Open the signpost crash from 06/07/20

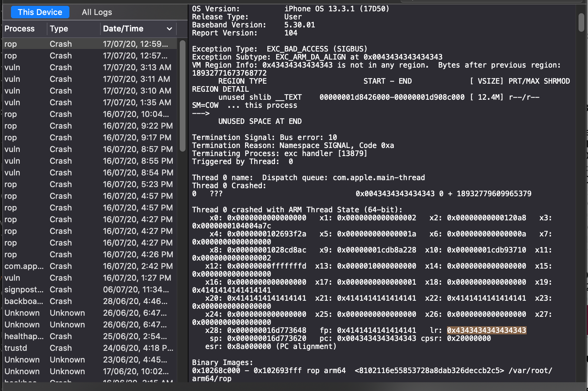73,289
